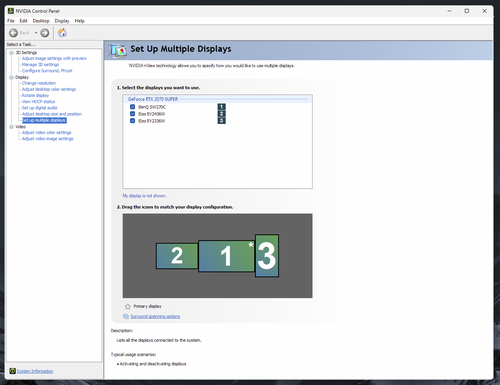Click the BenQ SW270C display name
Image resolution: width=500 pixels, height=385 pixels.
click(x=152, y=107)
